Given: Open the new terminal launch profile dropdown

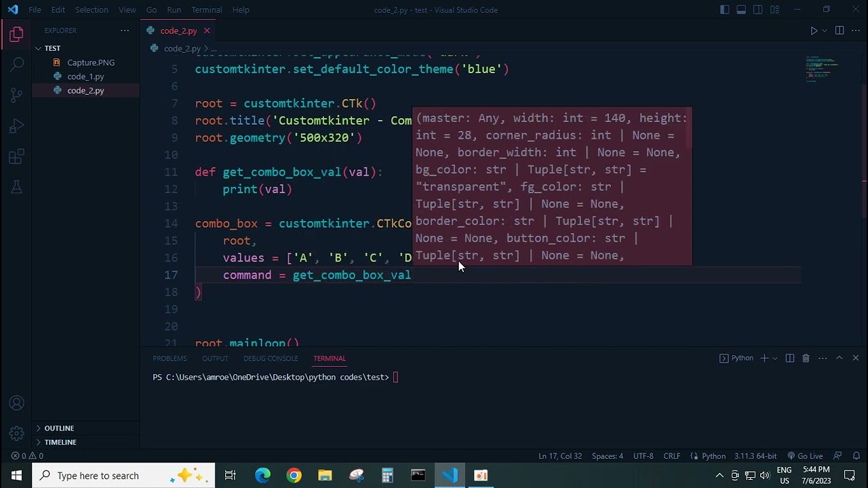Looking at the screenshot, I should 774,358.
